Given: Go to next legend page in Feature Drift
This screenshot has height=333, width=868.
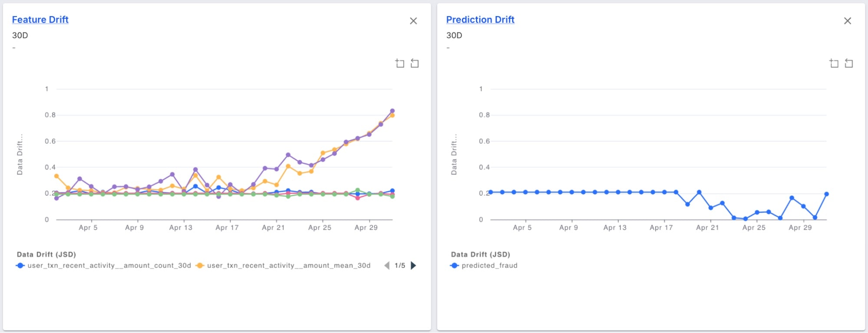Looking at the screenshot, I should pyautogui.click(x=413, y=266).
